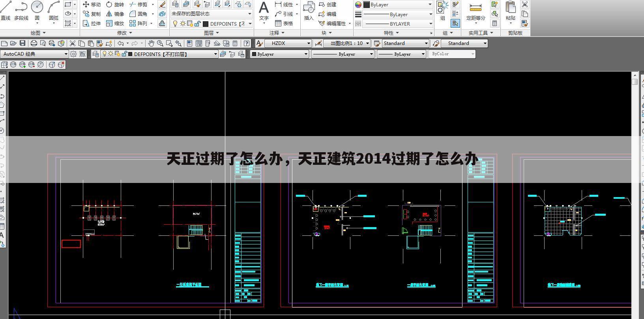Click the 旋转 rotate tool
This screenshot has width=644, height=319.
pos(115,4)
